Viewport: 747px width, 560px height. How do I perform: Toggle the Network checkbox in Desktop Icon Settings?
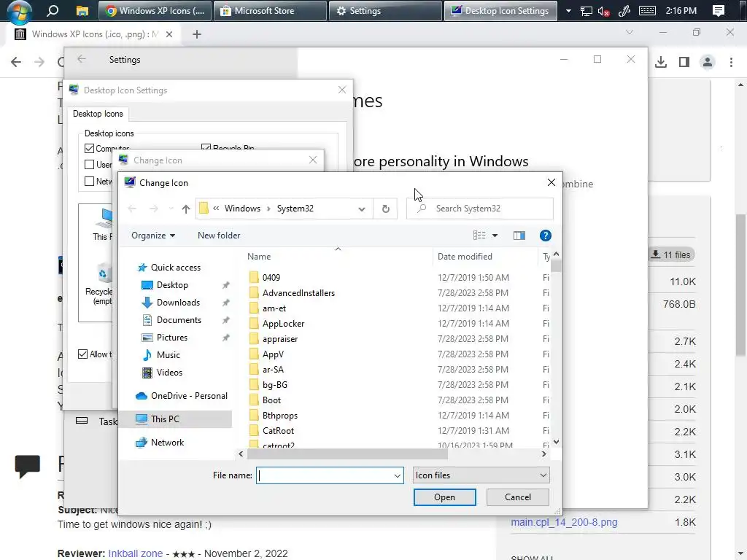[89, 182]
